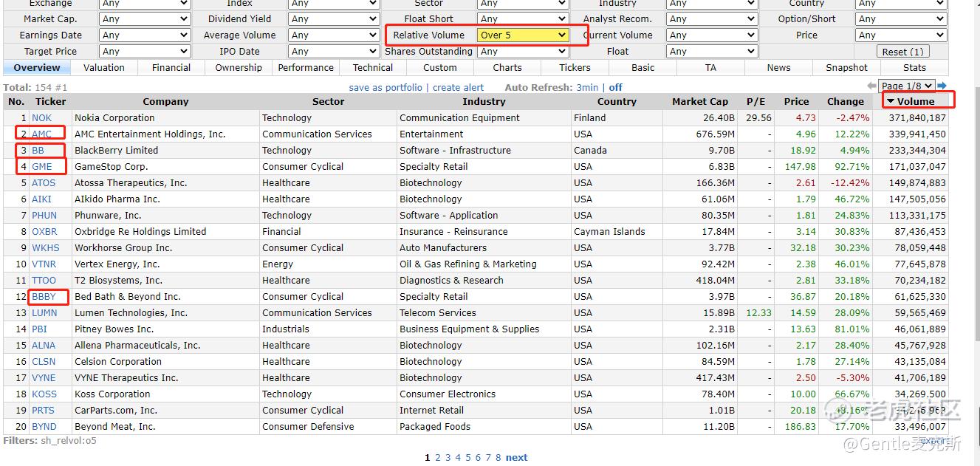Open the BBBY ticker link
The image size is (980, 466).
point(44,296)
